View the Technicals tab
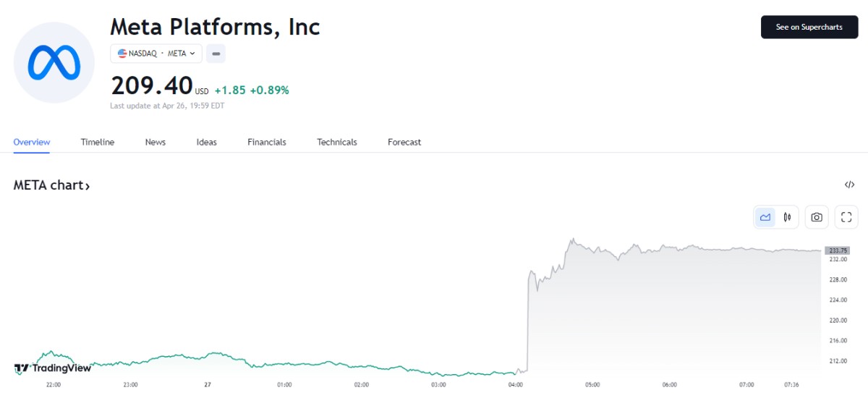868x398 pixels. (337, 143)
